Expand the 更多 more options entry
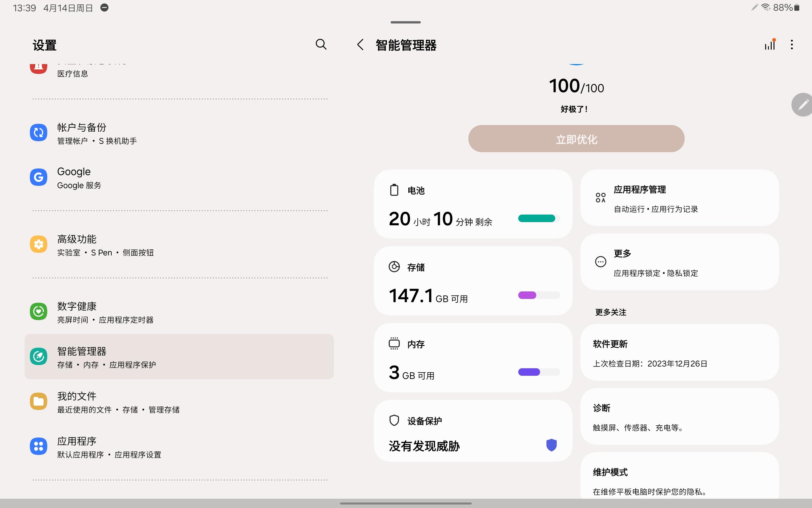Viewport: 812px width, 508px height. coord(679,262)
